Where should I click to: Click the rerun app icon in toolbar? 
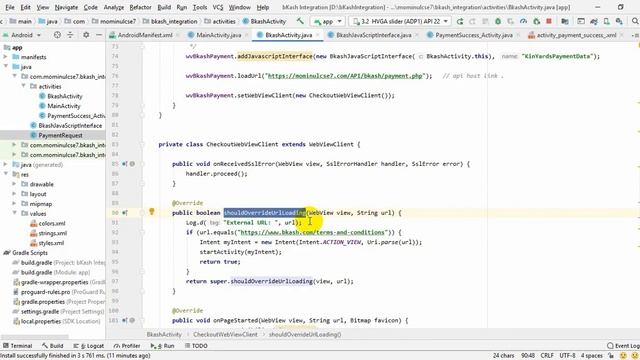(x=460, y=21)
